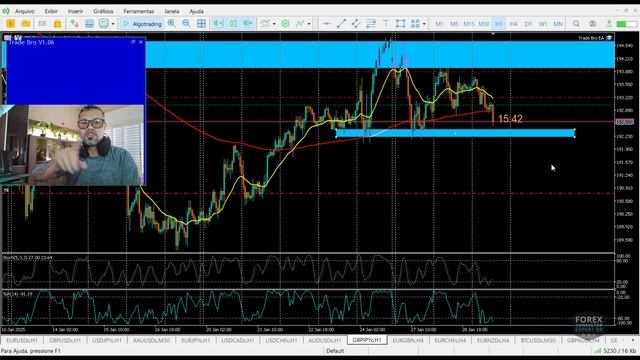Set timeframe to MN
Screen dimensions: 640x360
pyautogui.click(x=558, y=24)
